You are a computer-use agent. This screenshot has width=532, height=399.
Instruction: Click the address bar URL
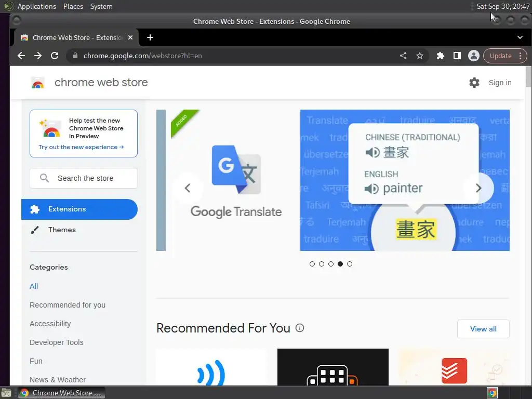tap(142, 56)
